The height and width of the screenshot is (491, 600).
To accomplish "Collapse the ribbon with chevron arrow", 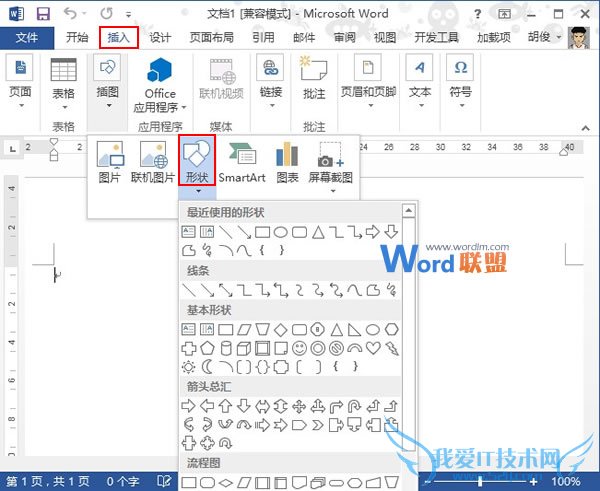I will click(585, 128).
